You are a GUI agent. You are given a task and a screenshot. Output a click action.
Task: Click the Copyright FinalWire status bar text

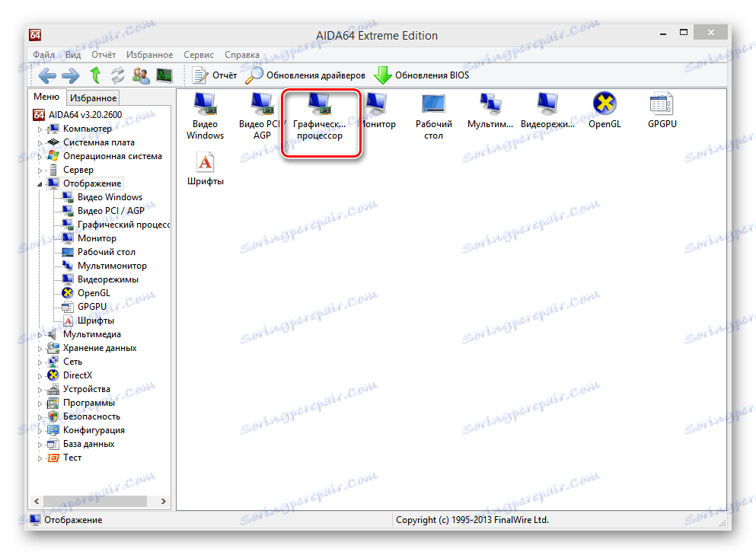(x=472, y=520)
